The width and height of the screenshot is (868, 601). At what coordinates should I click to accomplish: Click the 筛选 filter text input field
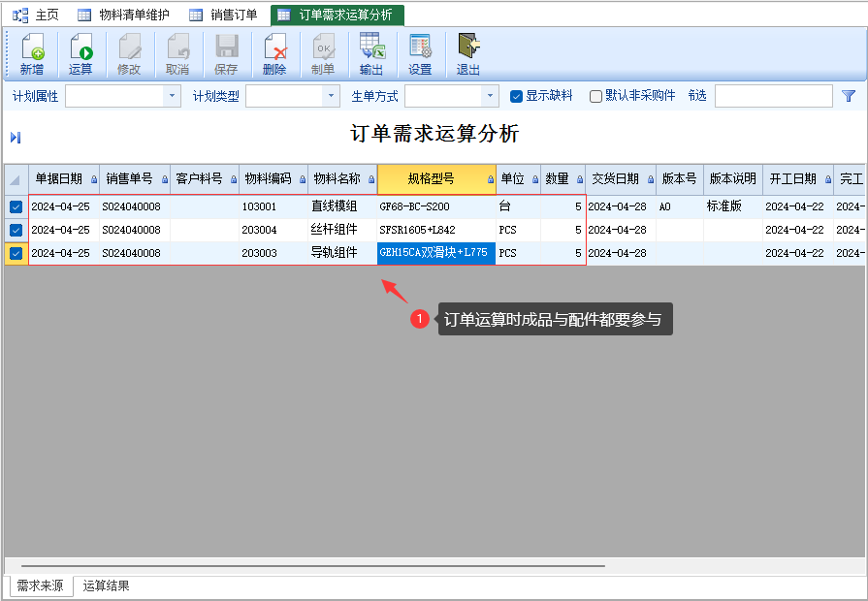pos(773,96)
